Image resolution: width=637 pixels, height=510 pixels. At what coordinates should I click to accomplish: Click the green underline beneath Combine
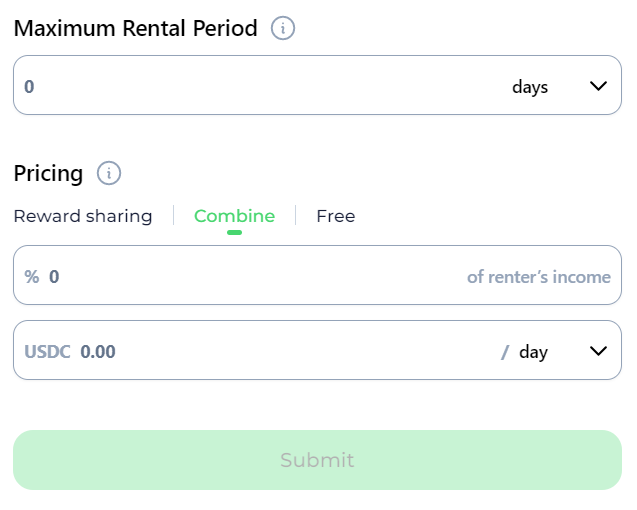pyautogui.click(x=234, y=232)
